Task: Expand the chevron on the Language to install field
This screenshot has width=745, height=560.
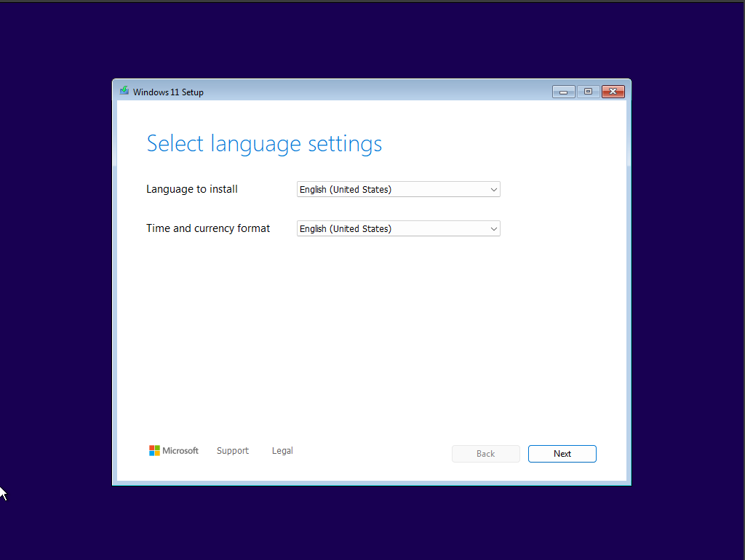Action: [494, 189]
